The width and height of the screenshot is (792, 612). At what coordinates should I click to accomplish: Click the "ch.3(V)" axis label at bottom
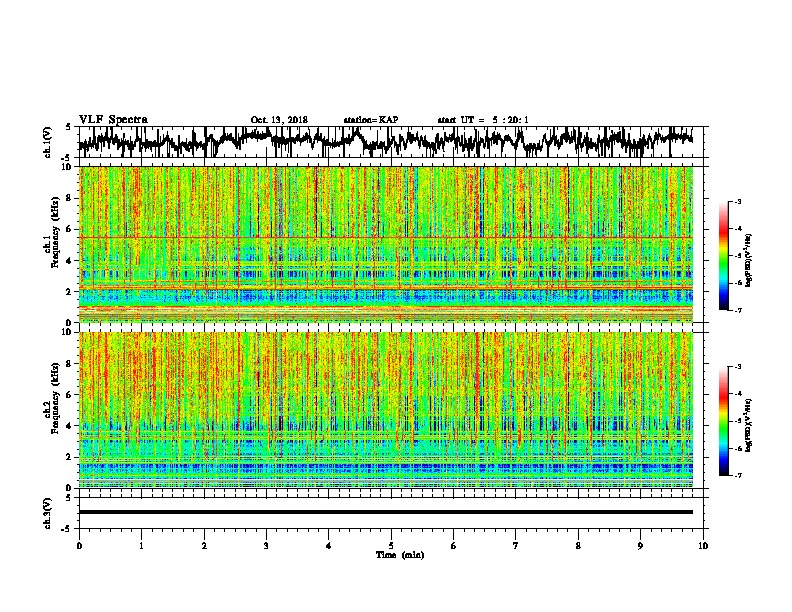pyautogui.click(x=48, y=513)
